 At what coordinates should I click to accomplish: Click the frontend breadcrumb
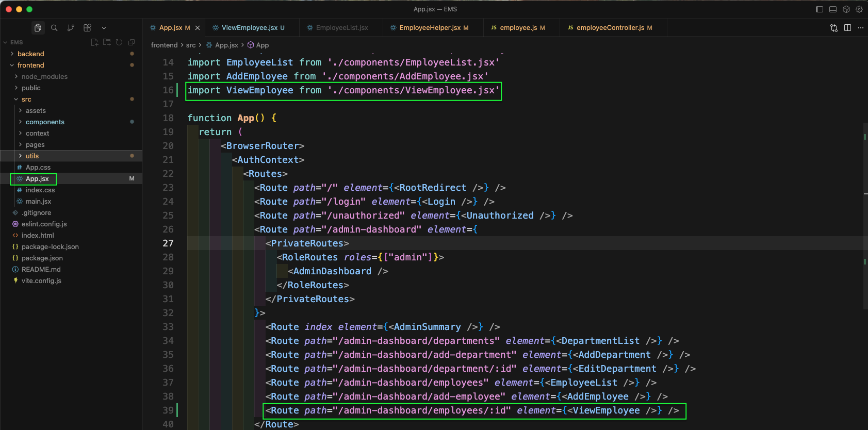pos(164,45)
